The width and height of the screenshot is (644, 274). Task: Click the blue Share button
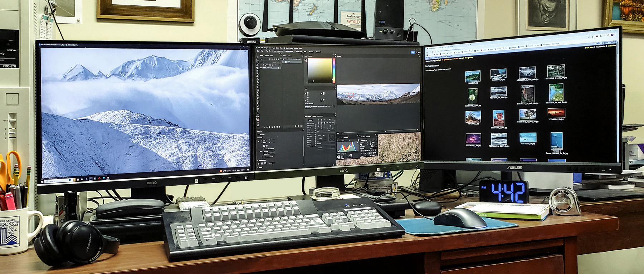[x=413, y=52]
